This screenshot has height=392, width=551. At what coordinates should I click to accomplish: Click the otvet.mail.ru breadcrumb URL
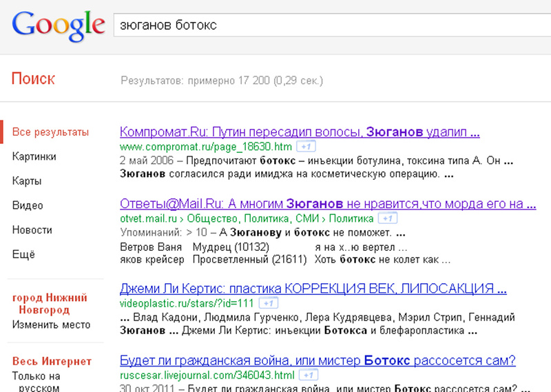(x=247, y=218)
